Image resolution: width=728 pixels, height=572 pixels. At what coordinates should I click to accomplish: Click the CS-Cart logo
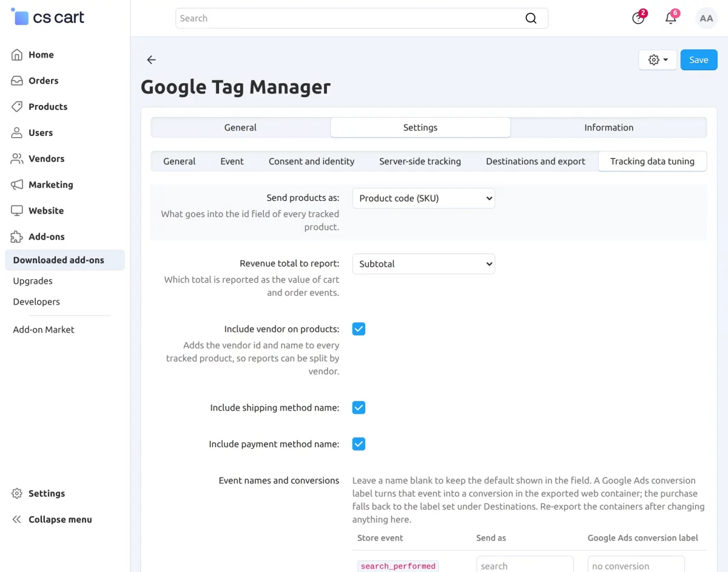(x=47, y=18)
